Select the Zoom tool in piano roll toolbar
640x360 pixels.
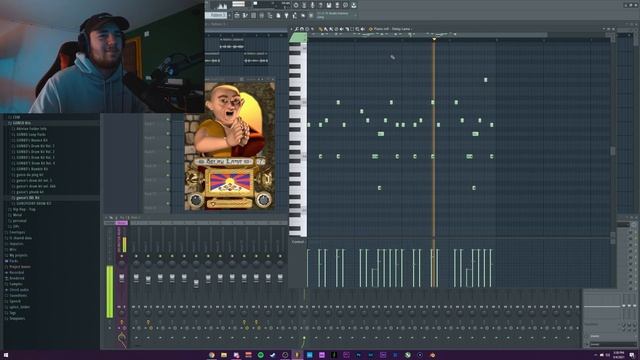click(x=357, y=29)
